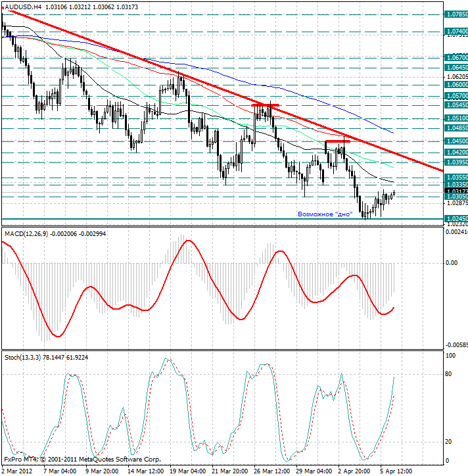The width and height of the screenshot is (468, 476).
Task: Click the current price marker 1.0317
Action: click(x=456, y=191)
